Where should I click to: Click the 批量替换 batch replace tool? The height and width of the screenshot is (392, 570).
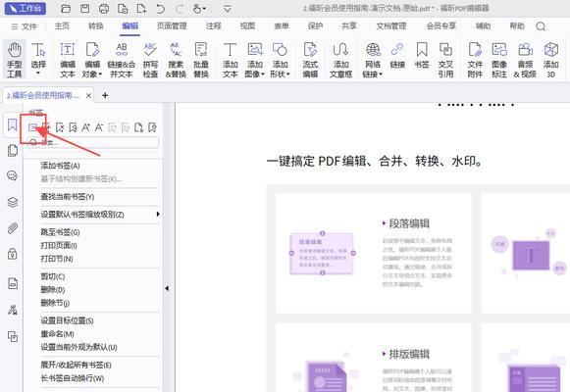point(201,60)
